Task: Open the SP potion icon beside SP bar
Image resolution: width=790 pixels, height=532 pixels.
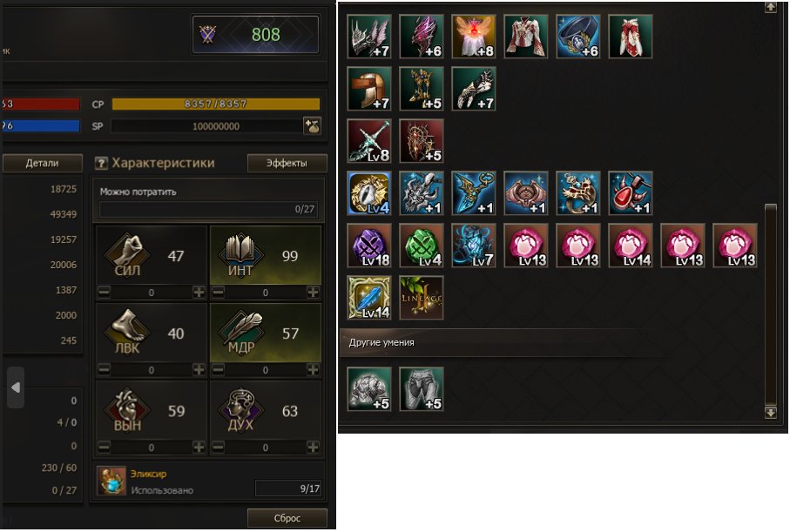Action: point(313,126)
